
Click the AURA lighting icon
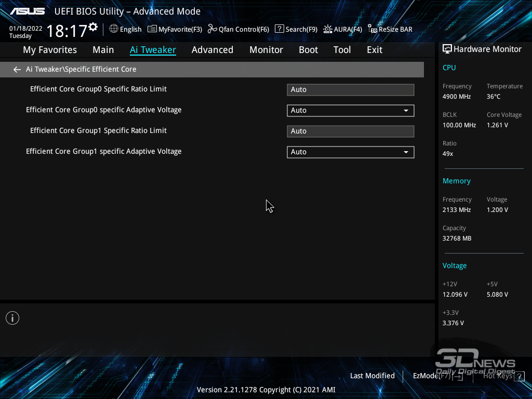[x=328, y=29]
